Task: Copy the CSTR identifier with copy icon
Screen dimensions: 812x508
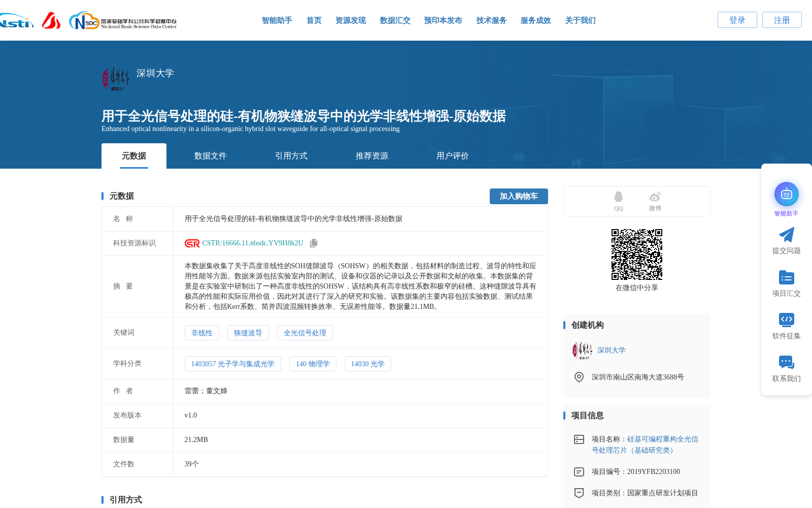Action: coord(314,243)
